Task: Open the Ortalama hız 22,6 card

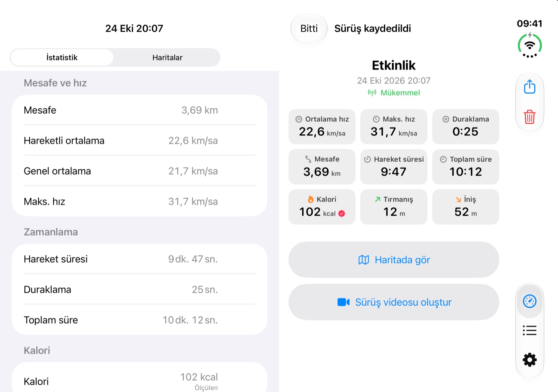Action: pos(322,126)
